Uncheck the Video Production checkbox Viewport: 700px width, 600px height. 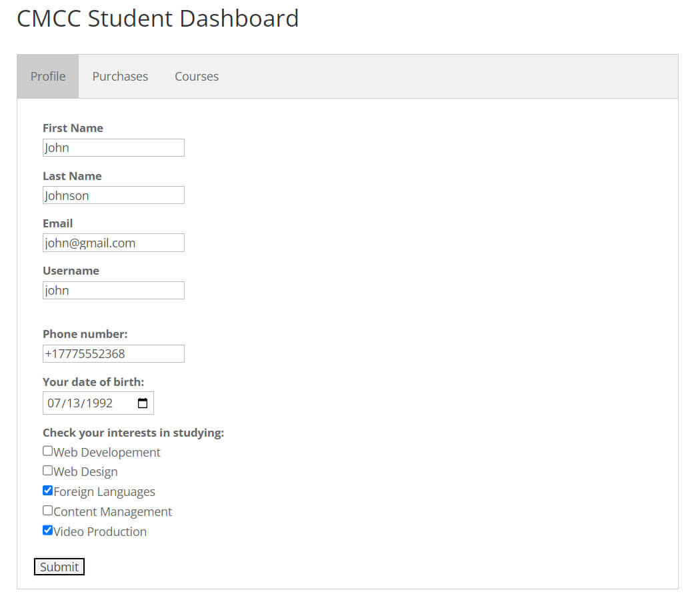point(47,531)
